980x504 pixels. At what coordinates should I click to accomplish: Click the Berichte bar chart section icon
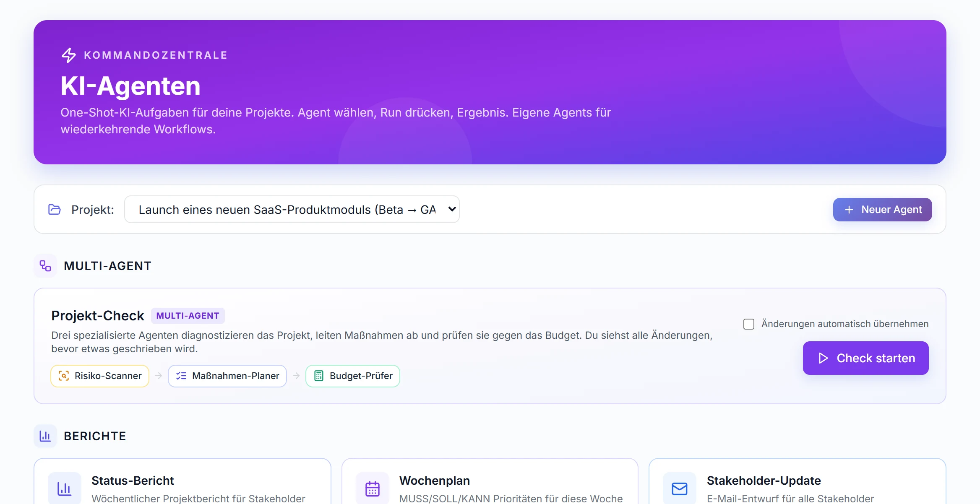click(45, 436)
